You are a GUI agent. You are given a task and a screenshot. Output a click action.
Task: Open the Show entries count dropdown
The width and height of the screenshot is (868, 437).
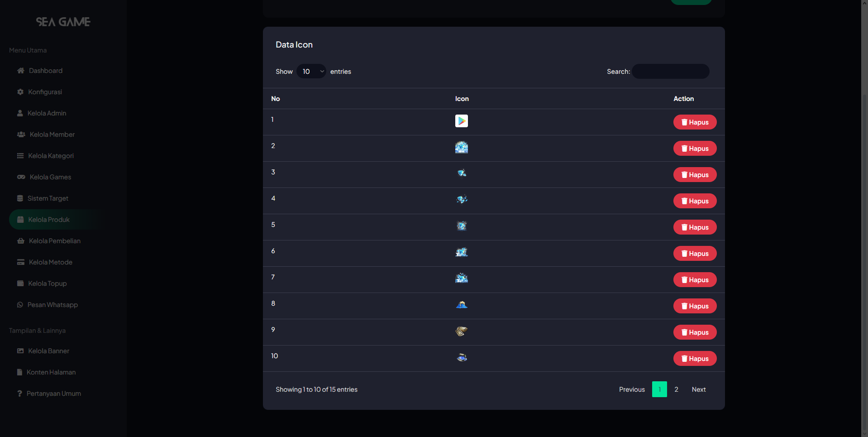[311, 71]
